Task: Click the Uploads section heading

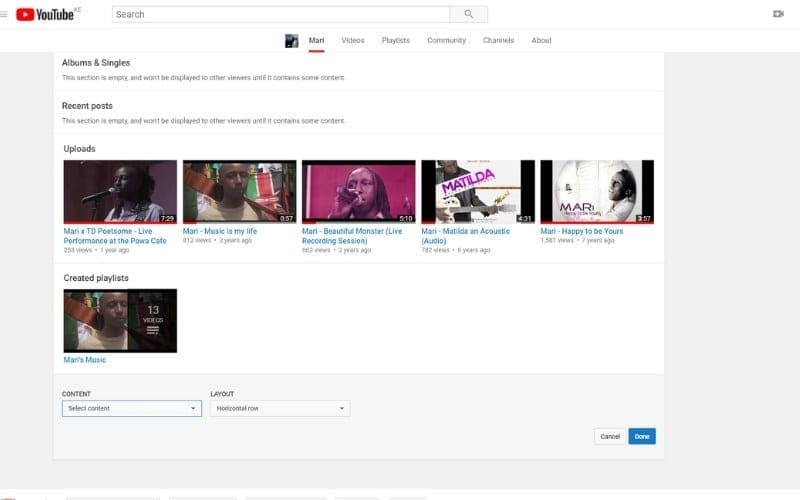Action: click(80, 148)
